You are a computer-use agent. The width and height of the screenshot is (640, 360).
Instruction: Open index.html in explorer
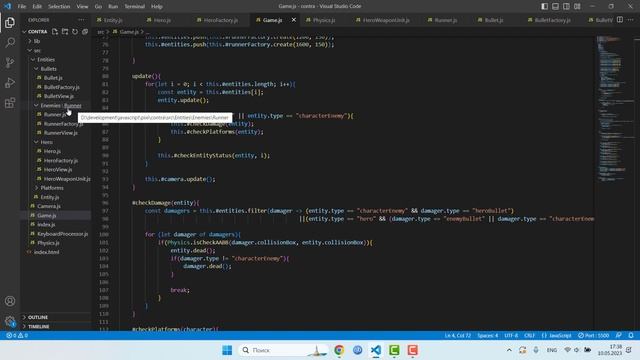point(46,252)
